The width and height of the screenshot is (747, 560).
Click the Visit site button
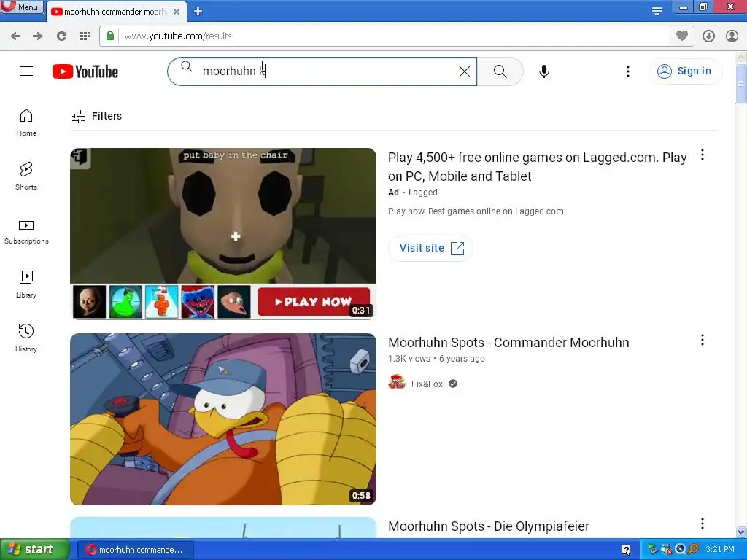click(x=430, y=248)
